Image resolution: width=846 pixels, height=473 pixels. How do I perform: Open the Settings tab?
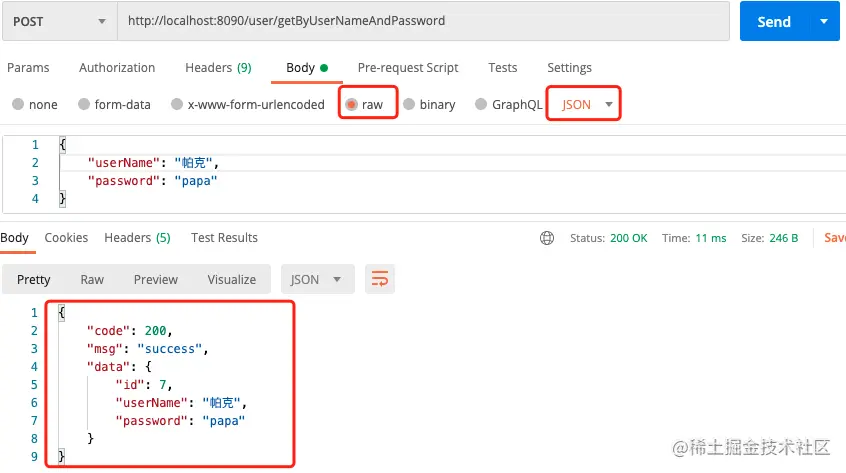click(x=569, y=67)
